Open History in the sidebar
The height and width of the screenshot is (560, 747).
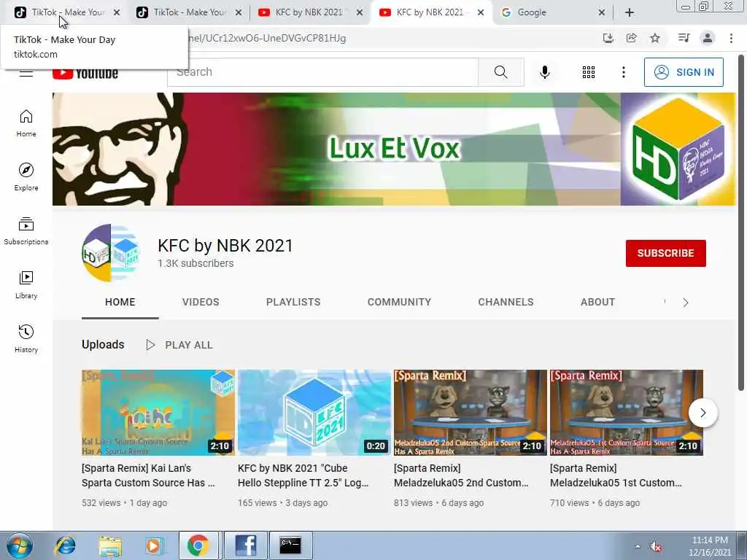pyautogui.click(x=26, y=338)
